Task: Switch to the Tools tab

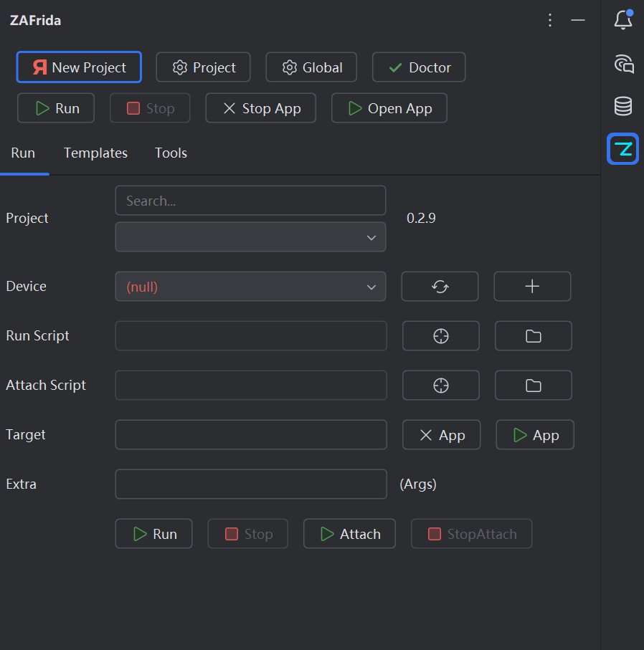Action: point(171,153)
